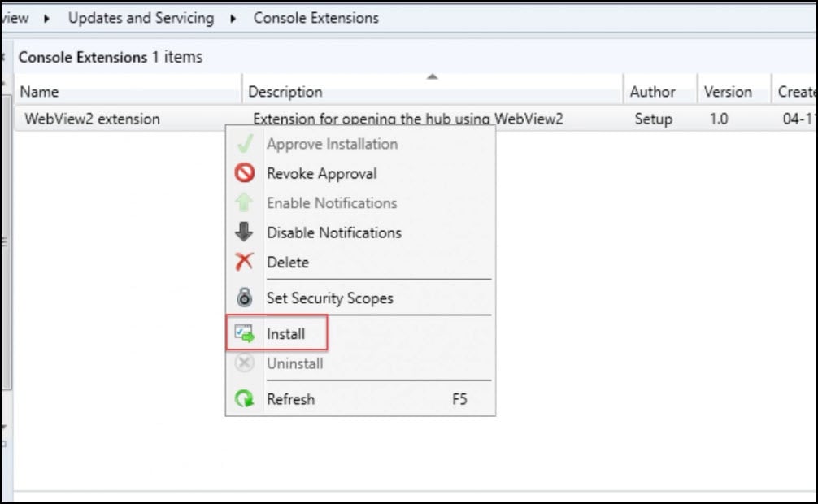Choose Delete from the context menu
Screen dimensions: 818x504
(360, 262)
